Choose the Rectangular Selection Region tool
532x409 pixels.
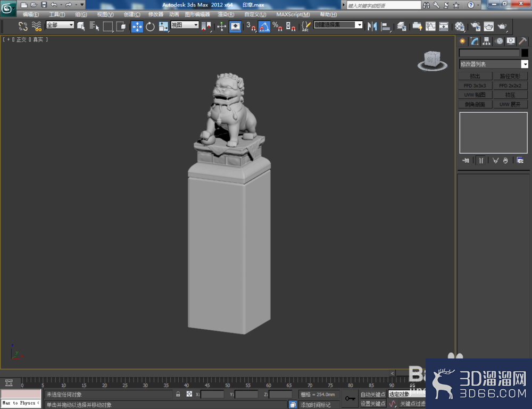point(107,26)
